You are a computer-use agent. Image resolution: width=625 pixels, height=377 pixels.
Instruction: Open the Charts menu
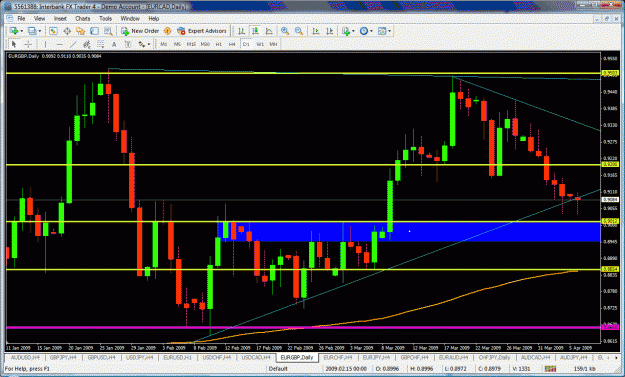[83, 18]
